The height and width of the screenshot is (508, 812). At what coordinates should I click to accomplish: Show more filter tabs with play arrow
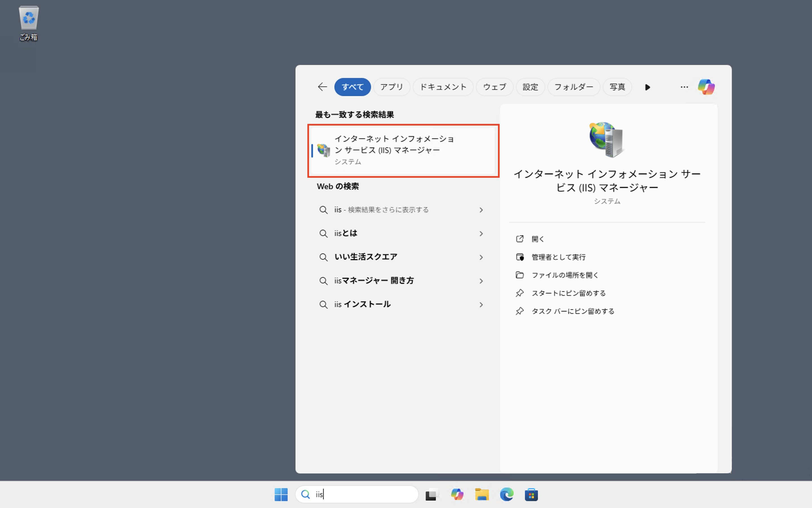tap(647, 87)
